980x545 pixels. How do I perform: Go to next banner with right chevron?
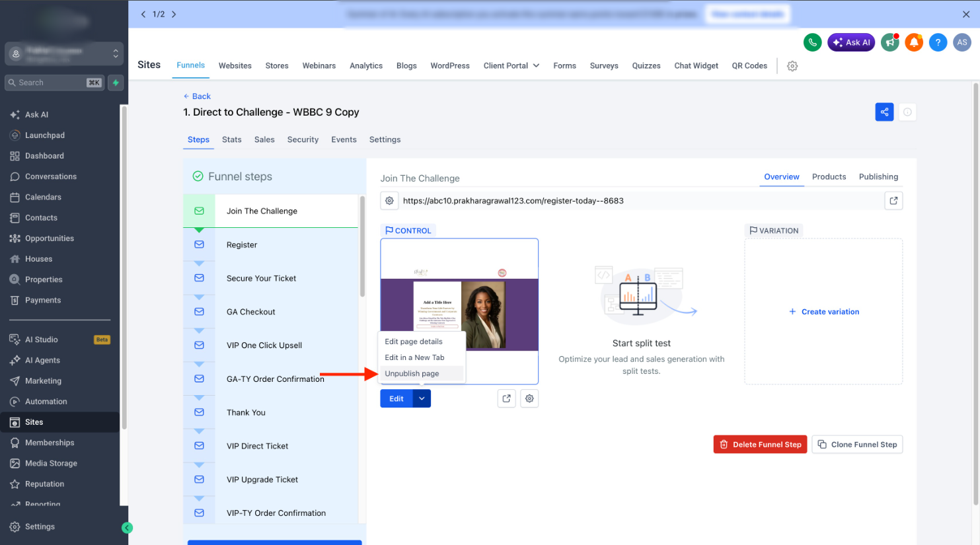tap(174, 14)
